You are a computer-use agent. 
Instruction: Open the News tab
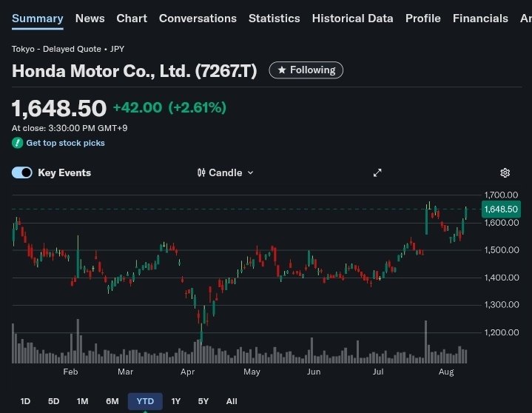[90, 19]
